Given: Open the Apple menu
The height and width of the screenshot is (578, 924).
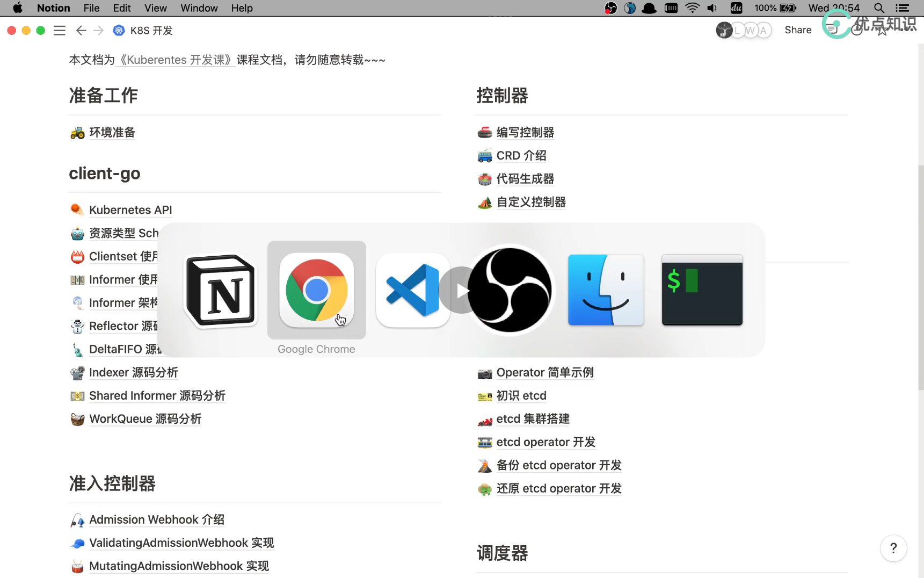Looking at the screenshot, I should point(18,8).
